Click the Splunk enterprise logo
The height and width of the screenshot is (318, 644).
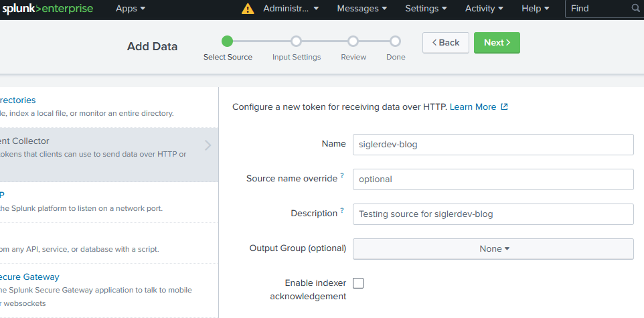47,9
